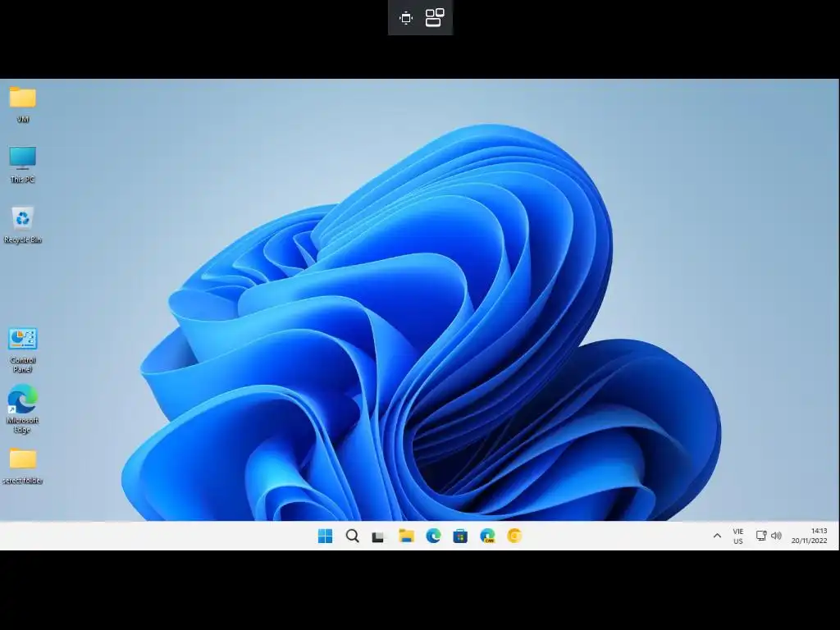Open the Windows Start menu
Screen dimensions: 840x630
[325, 536]
